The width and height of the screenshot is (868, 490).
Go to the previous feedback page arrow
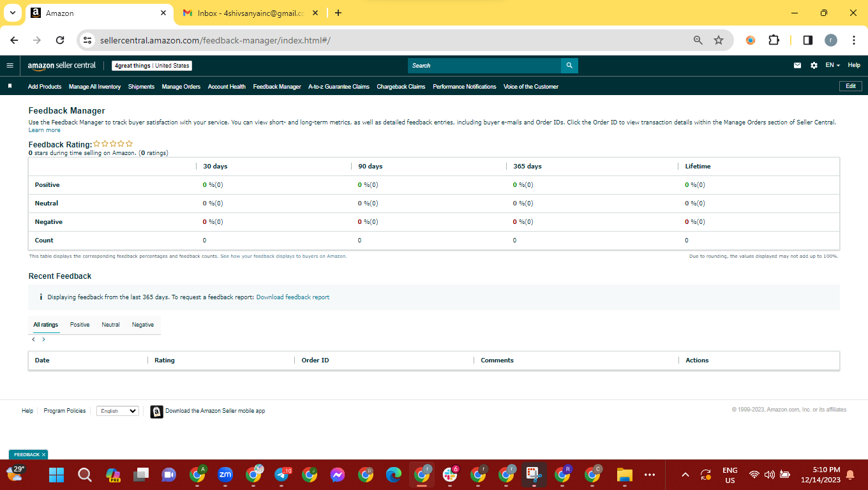click(x=34, y=339)
